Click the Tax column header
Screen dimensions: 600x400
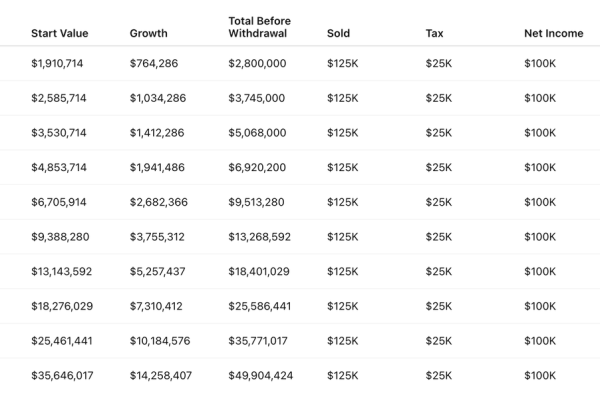click(434, 33)
